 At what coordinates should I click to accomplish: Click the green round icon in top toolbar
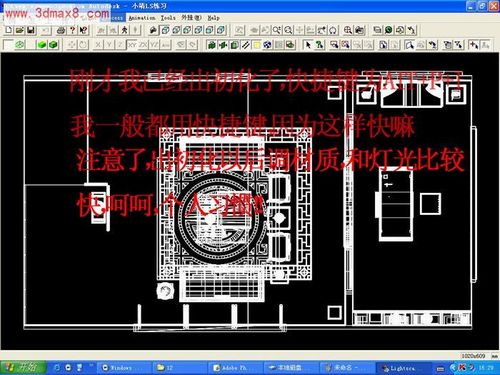388,30
